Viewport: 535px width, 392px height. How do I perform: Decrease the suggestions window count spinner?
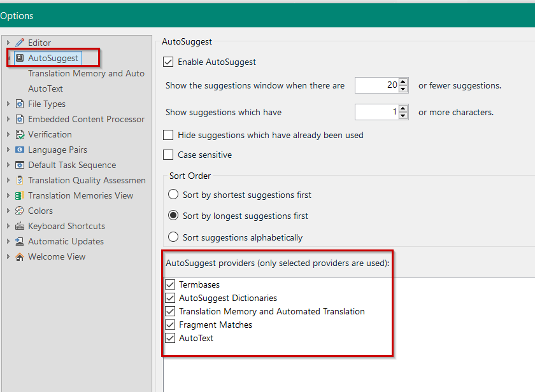tap(403, 88)
